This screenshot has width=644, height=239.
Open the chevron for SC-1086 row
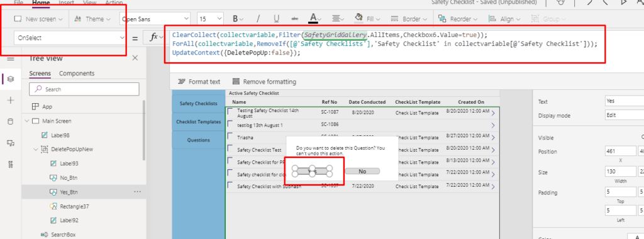pyautogui.click(x=493, y=126)
